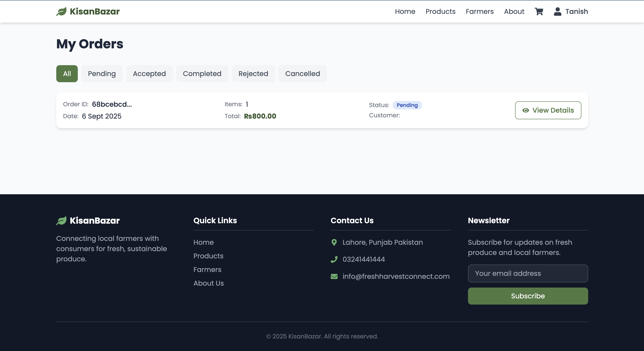The image size is (644, 351).
Task: Open About in the top navigation
Action: (514, 12)
